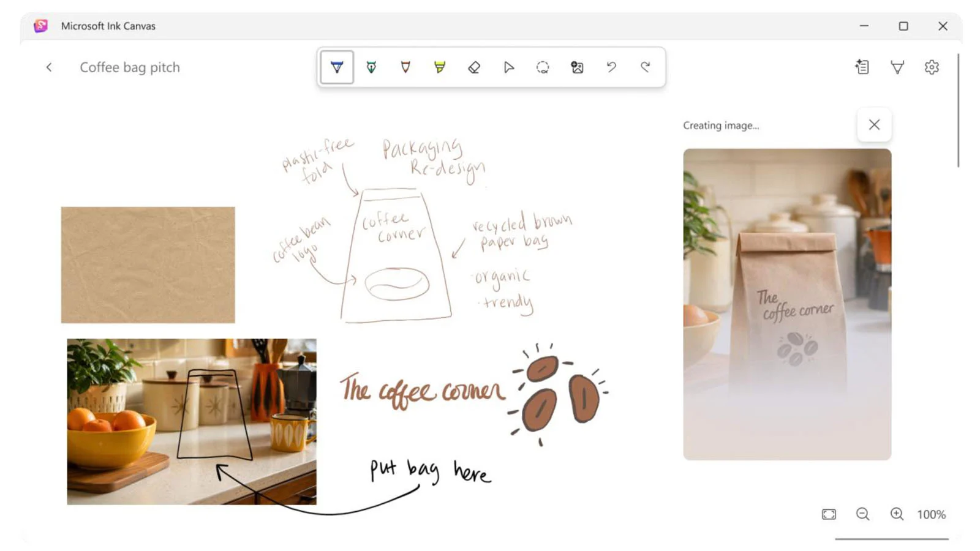Open the settings gear
The image size is (980, 551).
click(932, 67)
